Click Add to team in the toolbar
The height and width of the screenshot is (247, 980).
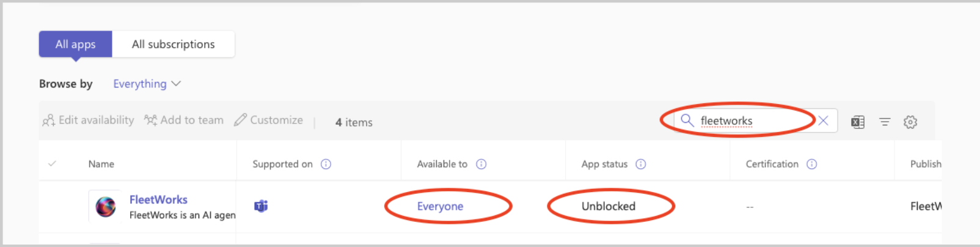184,120
